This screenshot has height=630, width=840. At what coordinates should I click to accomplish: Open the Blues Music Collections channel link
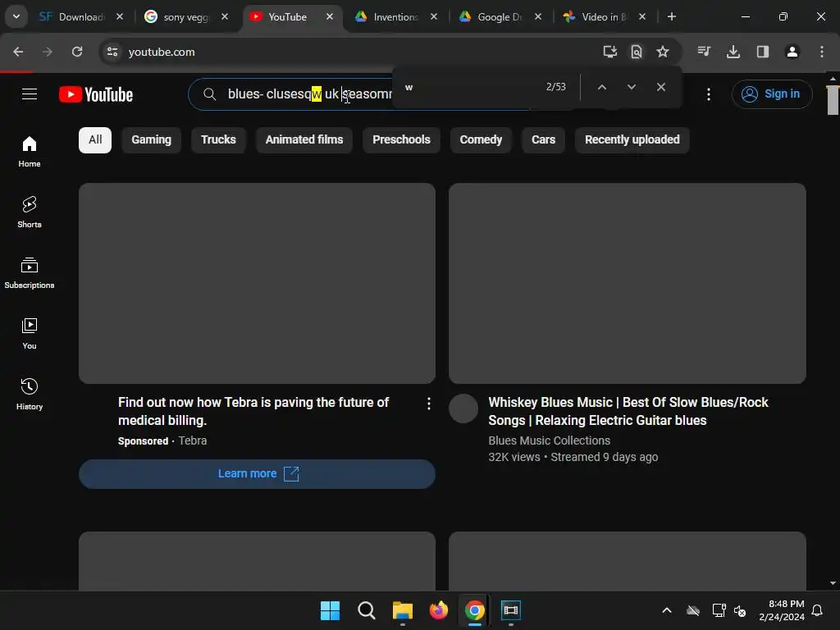pos(549,441)
